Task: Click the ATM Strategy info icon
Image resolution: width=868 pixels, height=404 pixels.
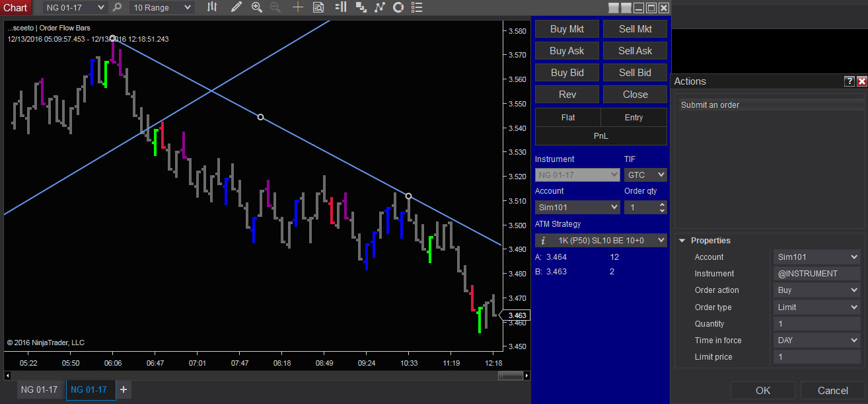Action: click(542, 241)
